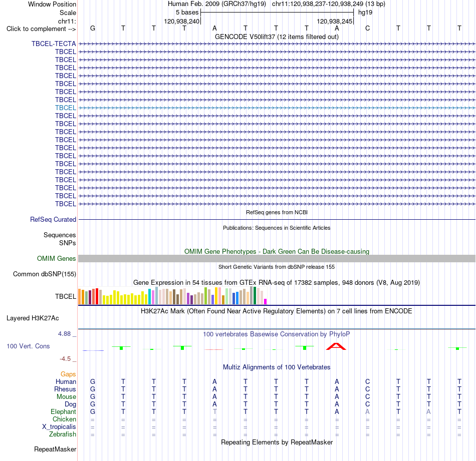Select the RepeatMasker track label
The height and width of the screenshot is (461, 476).
coord(55,449)
